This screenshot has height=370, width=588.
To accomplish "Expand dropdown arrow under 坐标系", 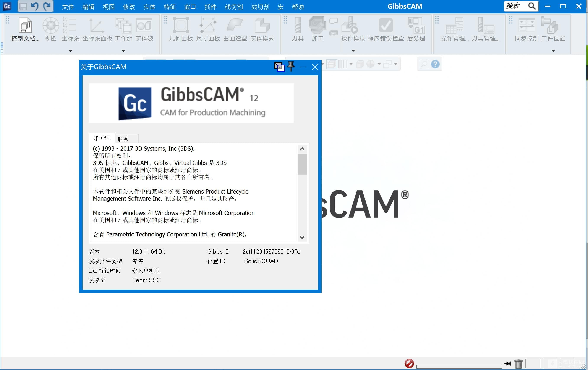I will point(70,51).
